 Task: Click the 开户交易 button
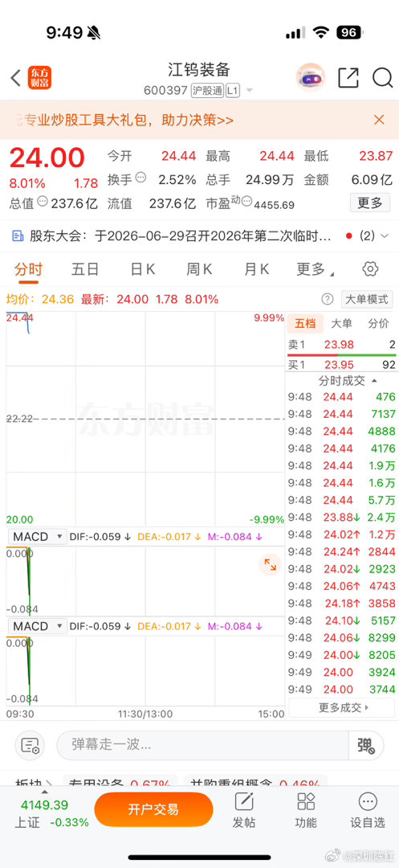tap(153, 810)
